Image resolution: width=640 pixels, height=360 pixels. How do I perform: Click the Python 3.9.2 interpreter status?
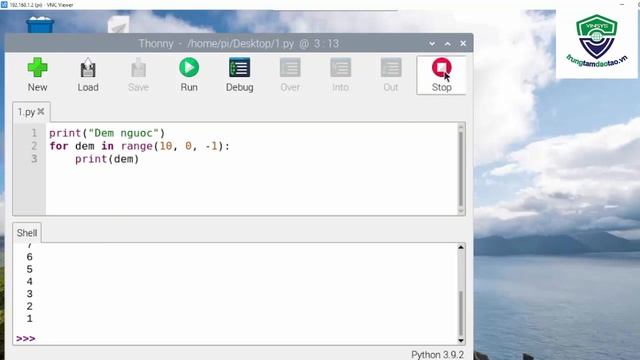(x=437, y=355)
